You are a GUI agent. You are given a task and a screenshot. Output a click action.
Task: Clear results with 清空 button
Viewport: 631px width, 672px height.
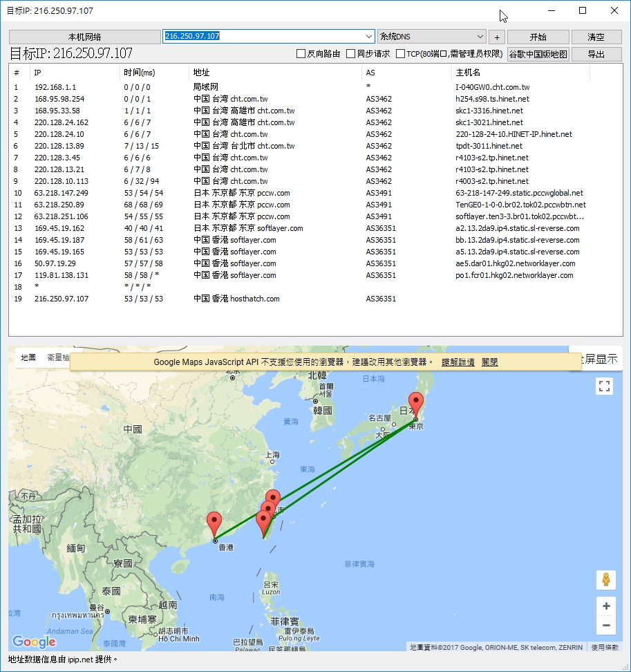pyautogui.click(x=596, y=37)
